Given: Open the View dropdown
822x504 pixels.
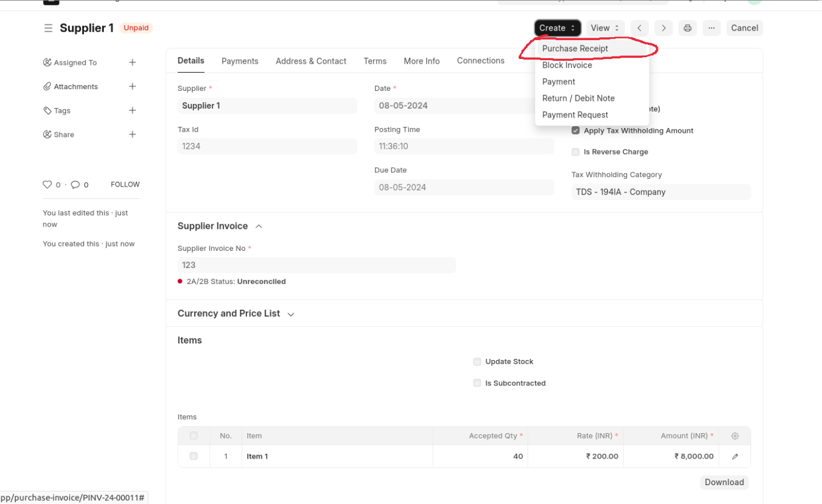Looking at the screenshot, I should pyautogui.click(x=605, y=28).
